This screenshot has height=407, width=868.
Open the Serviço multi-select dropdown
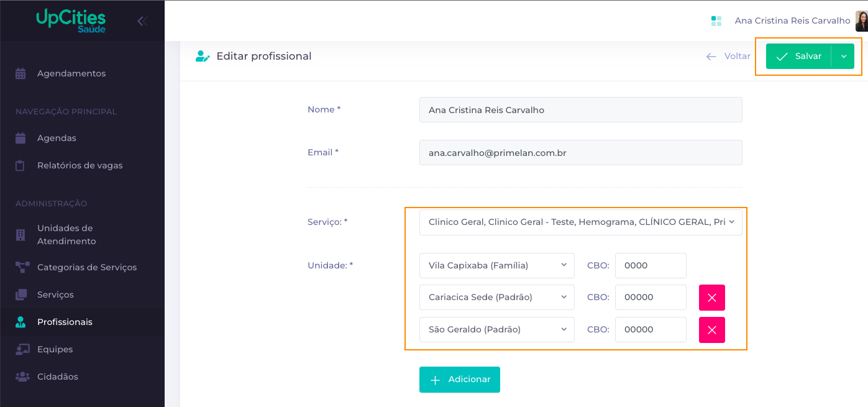click(581, 222)
